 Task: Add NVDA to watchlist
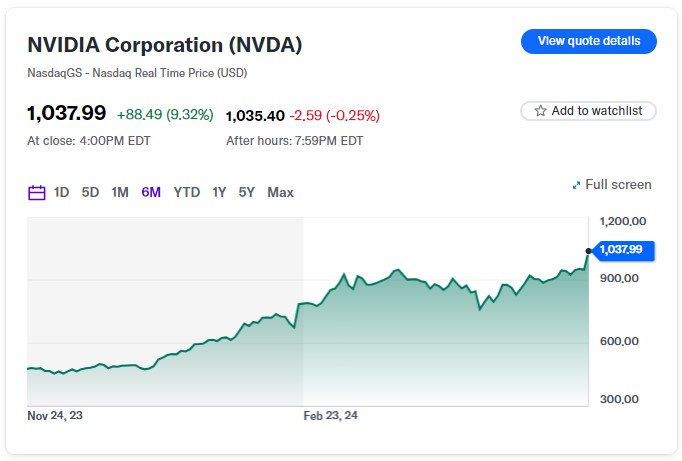(588, 111)
